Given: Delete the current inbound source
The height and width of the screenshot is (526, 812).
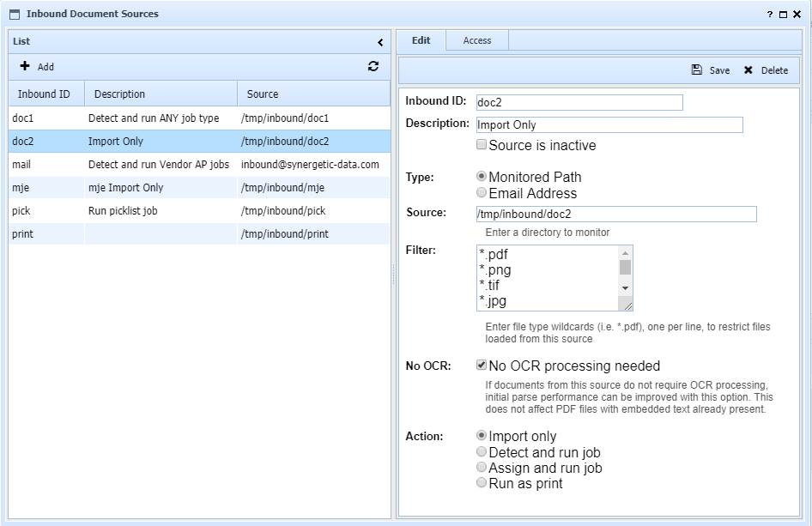Looking at the screenshot, I should (765, 70).
